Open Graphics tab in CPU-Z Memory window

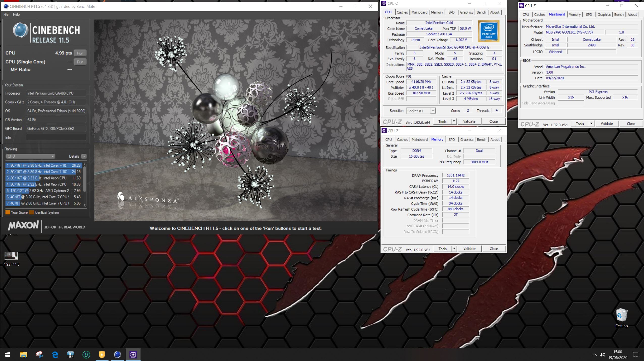467,139
